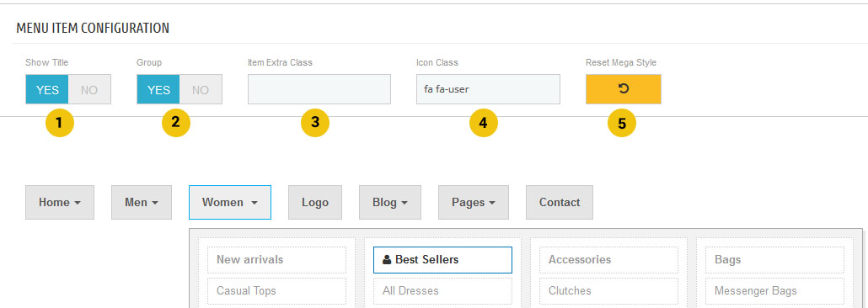
Task: Click into the Icon Class text field
Action: pyautogui.click(x=488, y=89)
